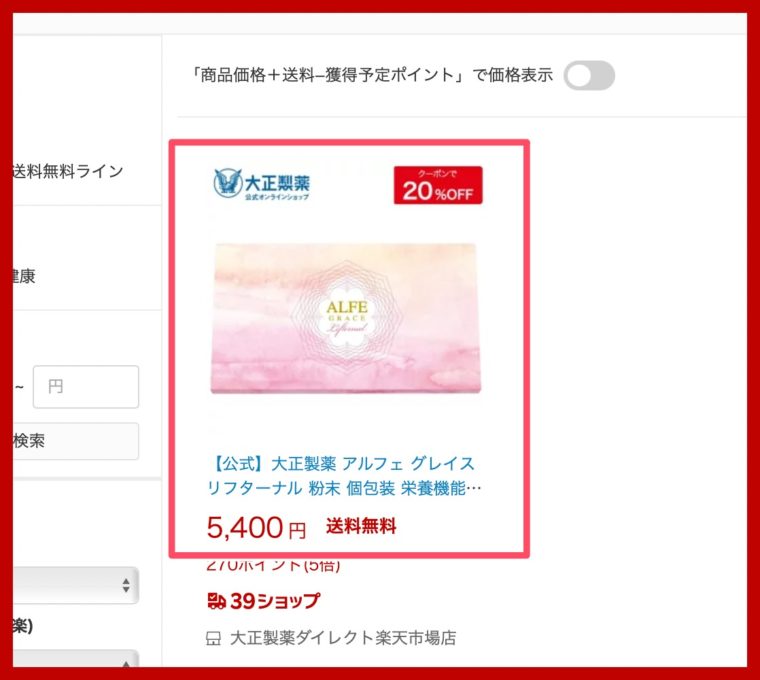Click the 検索 button in the sidebar

(76, 441)
